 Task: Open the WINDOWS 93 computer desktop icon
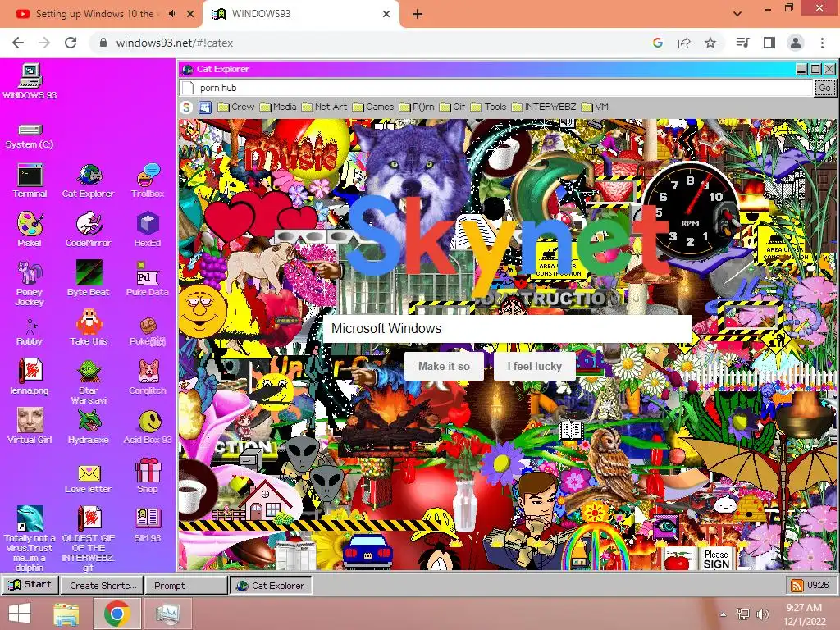click(30, 81)
